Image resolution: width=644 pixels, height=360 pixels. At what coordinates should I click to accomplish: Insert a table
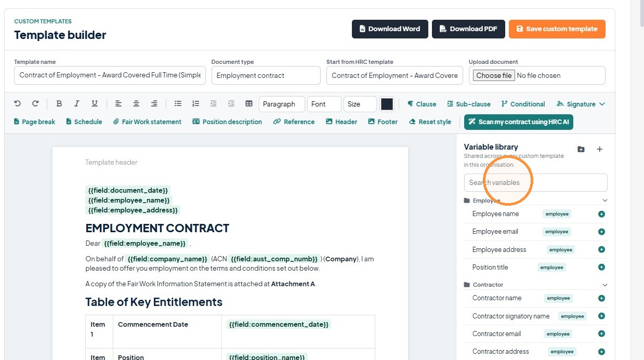click(249, 104)
